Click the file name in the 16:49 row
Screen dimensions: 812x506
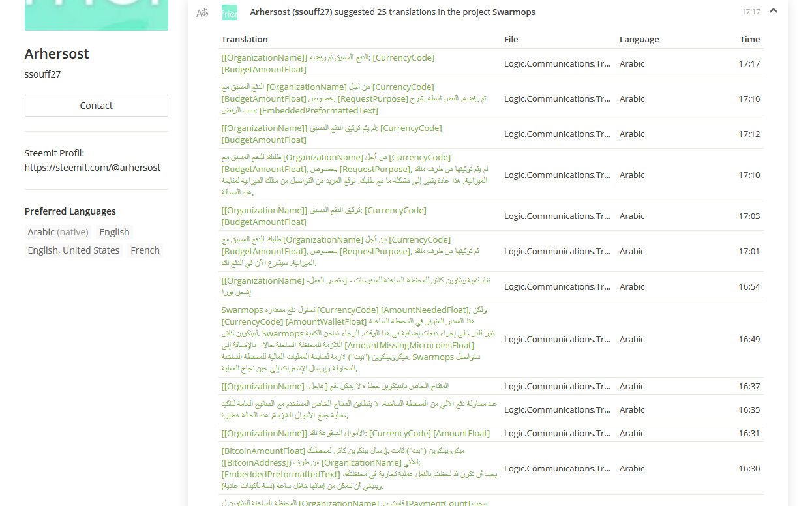[558, 339]
